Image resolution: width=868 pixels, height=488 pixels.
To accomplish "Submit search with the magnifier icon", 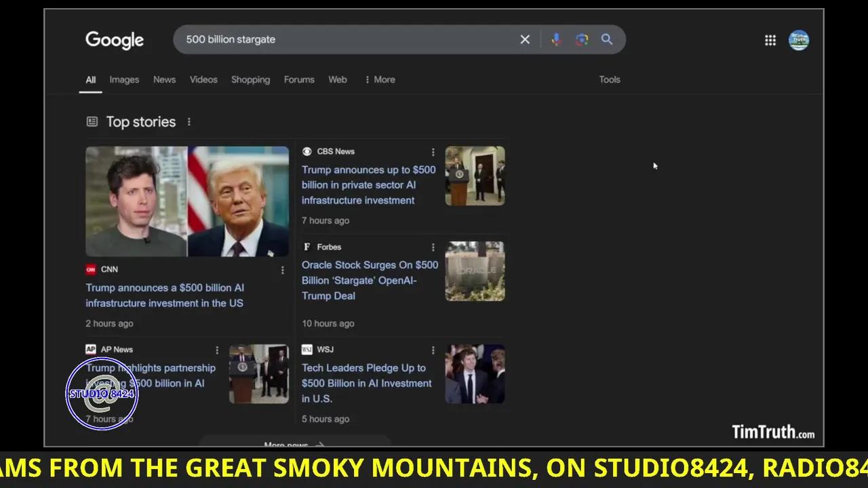I will [607, 39].
